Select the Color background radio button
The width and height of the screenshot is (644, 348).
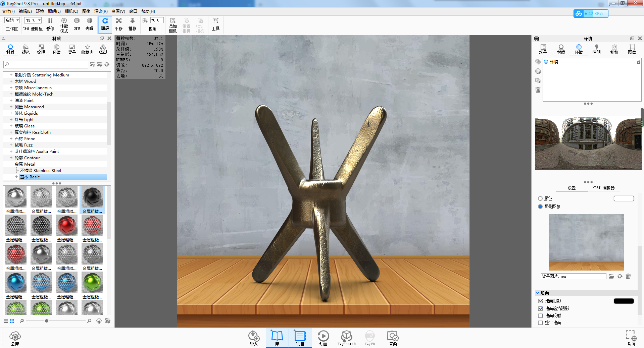pyautogui.click(x=540, y=199)
